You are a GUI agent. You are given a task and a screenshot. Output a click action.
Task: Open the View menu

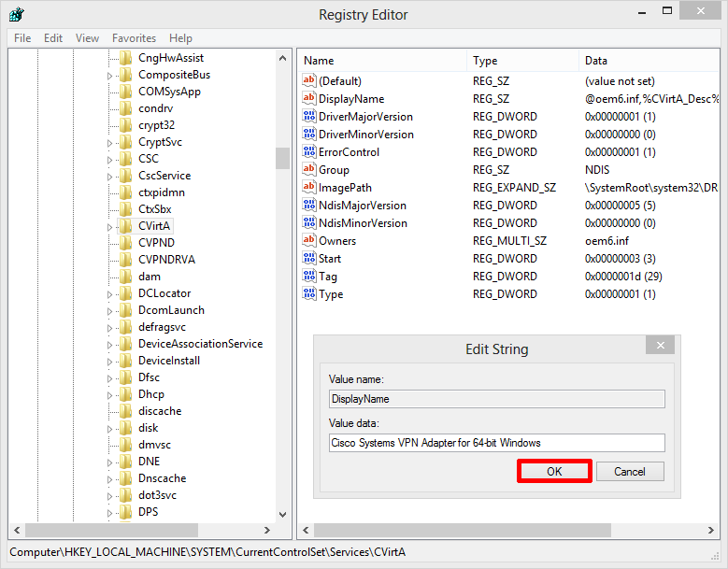tap(87, 38)
